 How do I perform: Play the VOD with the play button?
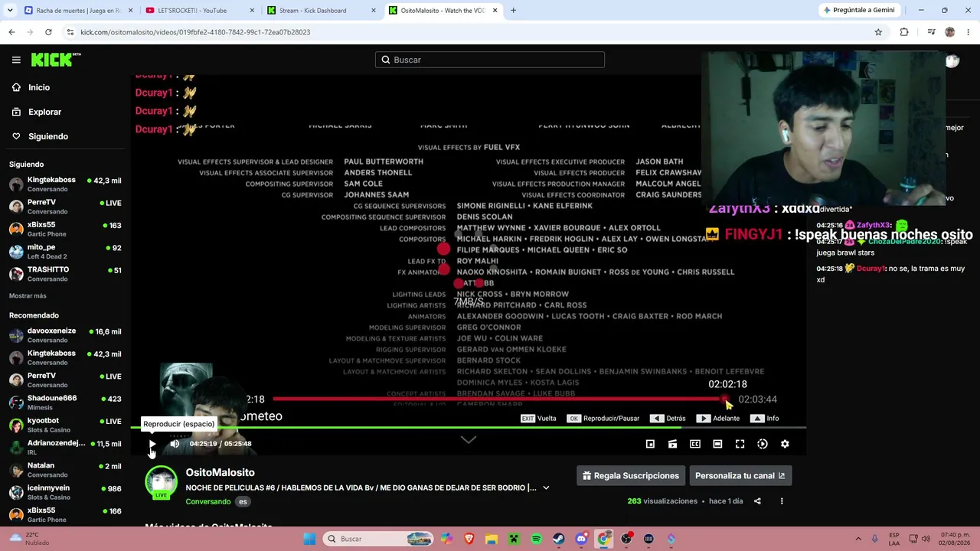click(152, 444)
